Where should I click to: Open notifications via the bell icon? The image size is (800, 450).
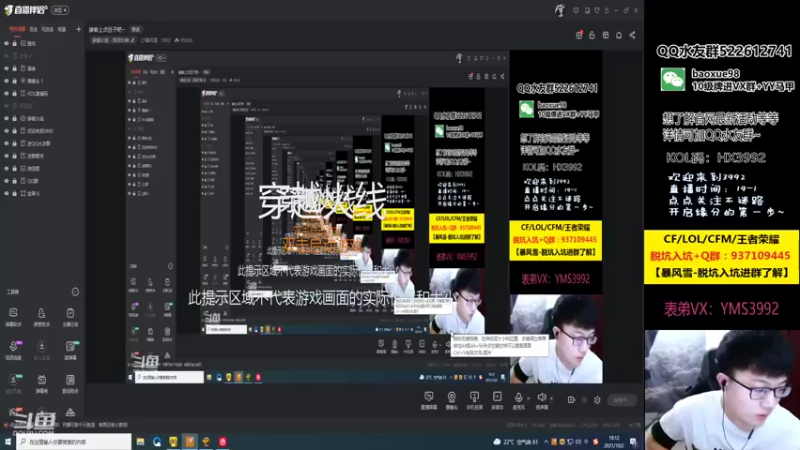click(x=619, y=35)
